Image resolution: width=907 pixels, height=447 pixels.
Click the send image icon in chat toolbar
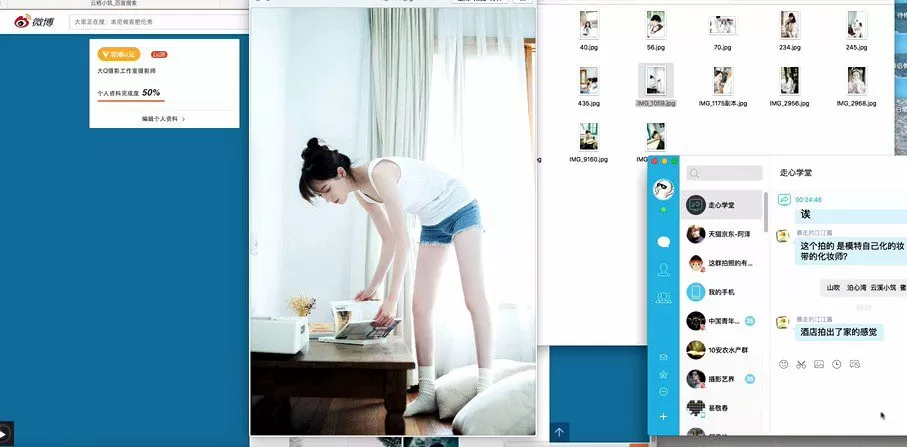click(819, 364)
